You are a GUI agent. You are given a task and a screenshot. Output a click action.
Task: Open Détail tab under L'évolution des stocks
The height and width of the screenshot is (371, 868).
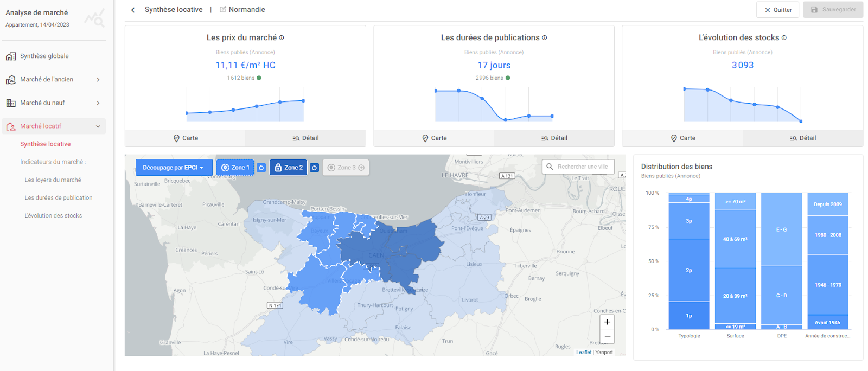pos(803,138)
